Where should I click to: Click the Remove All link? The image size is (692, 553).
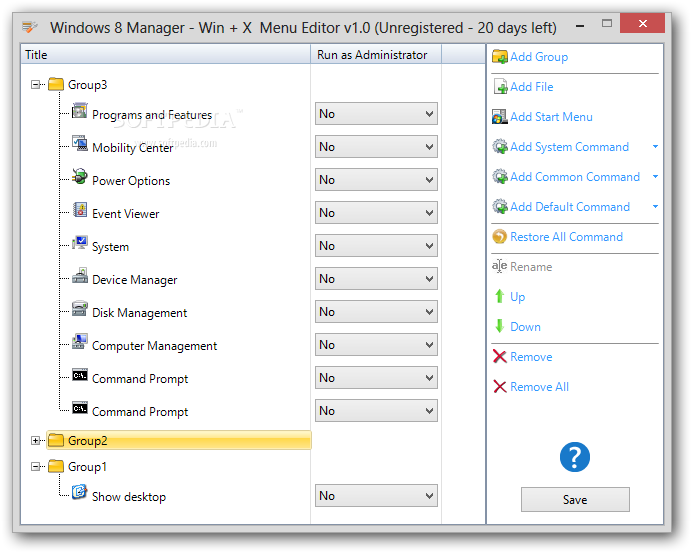[x=539, y=387]
